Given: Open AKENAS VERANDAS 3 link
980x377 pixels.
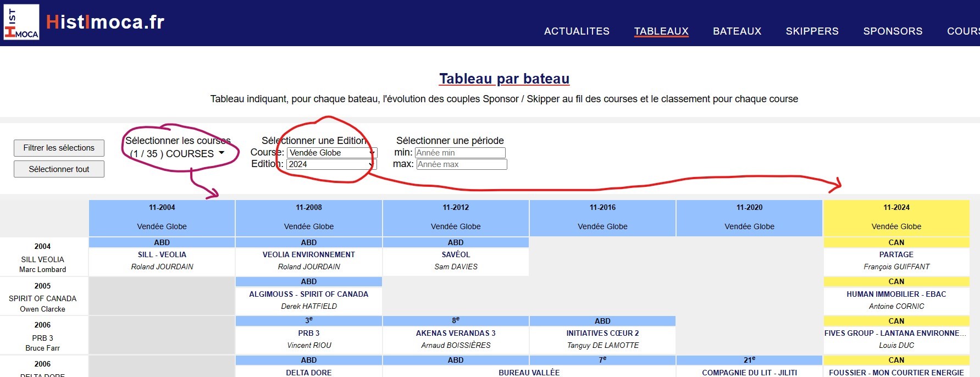Looking at the screenshot, I should click(x=456, y=333).
